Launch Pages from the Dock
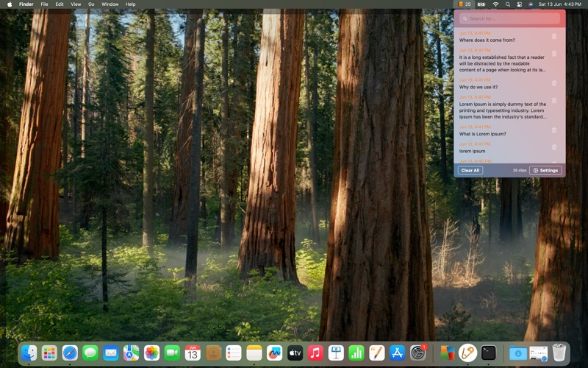The height and width of the screenshot is (368, 588). pos(376,353)
